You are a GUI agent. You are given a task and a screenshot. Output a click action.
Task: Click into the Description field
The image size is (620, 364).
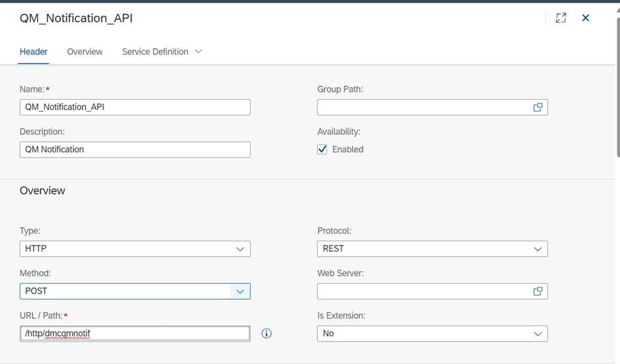(135, 150)
